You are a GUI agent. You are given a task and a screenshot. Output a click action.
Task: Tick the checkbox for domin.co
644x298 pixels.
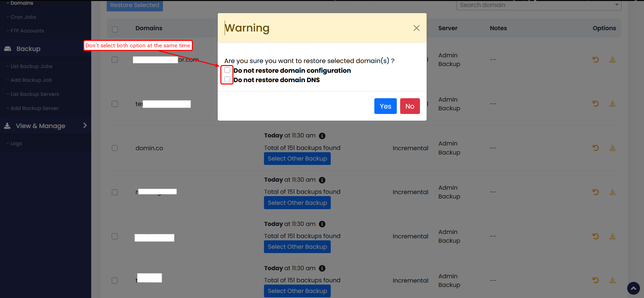point(115,148)
